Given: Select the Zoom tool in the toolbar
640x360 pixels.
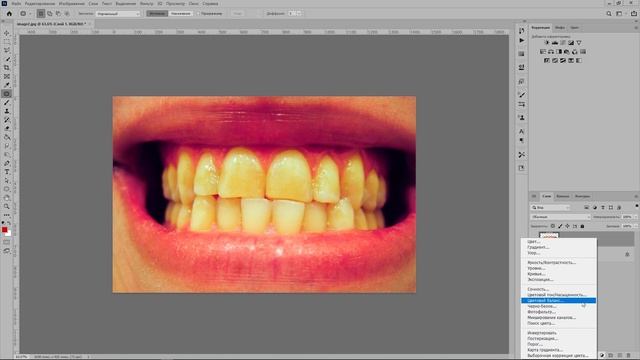Looking at the screenshot, I should tap(7, 207).
